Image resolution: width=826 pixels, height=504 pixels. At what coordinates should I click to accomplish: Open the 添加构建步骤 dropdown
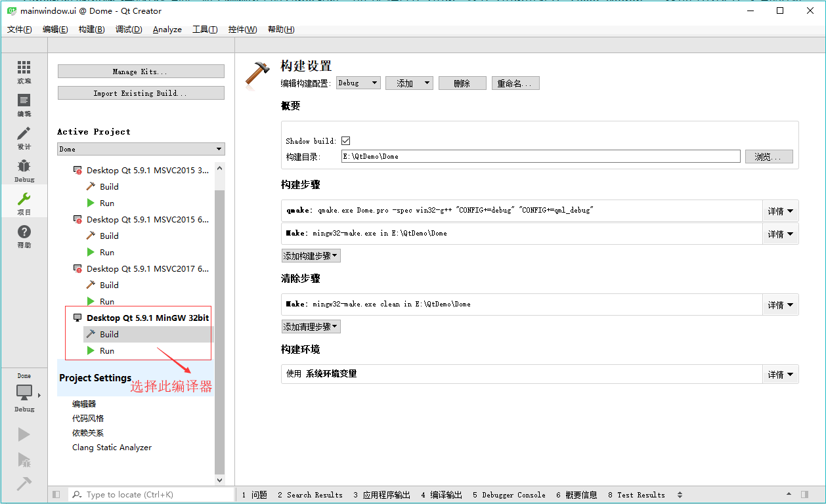(311, 256)
